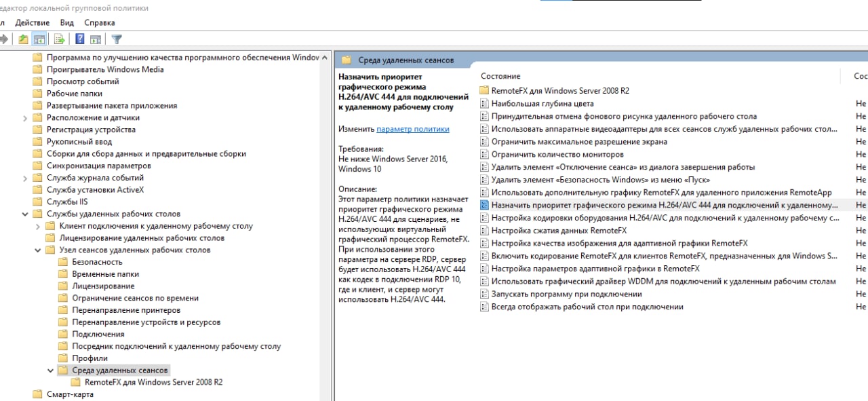This screenshot has height=401, width=868.
Task: Collapse the Узел сеансов удаленных рабочих столов node
Action: tap(38, 250)
